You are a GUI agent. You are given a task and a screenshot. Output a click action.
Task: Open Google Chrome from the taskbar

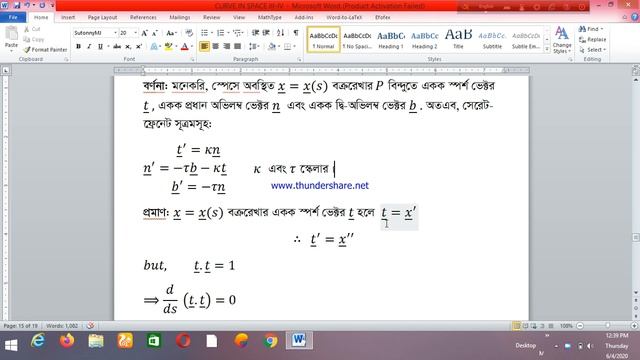point(270,340)
